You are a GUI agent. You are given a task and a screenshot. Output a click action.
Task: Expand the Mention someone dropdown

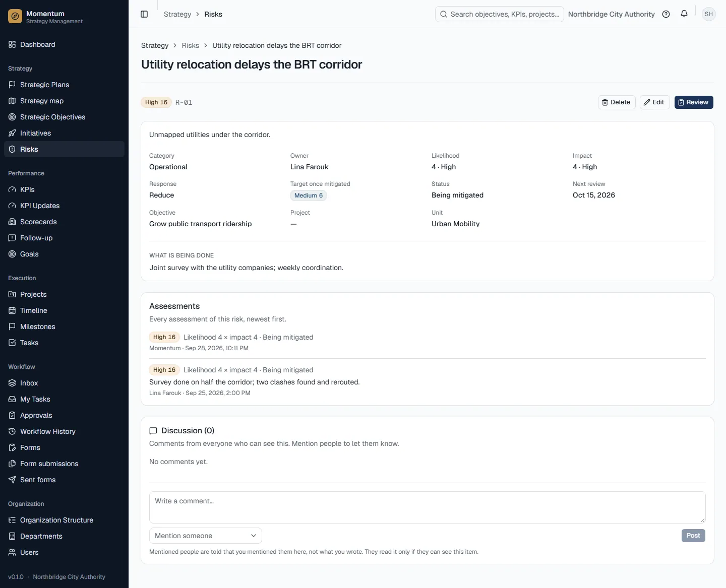click(206, 536)
